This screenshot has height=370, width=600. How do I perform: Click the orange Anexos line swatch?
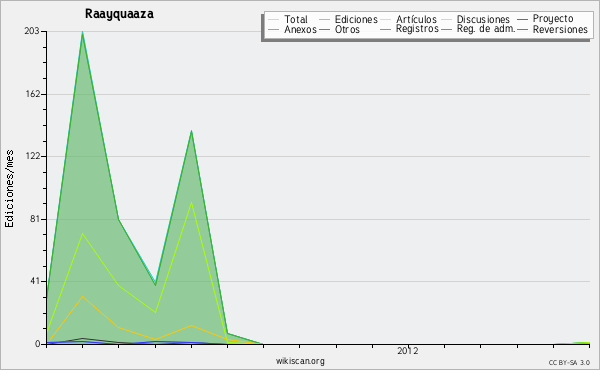click(x=273, y=29)
